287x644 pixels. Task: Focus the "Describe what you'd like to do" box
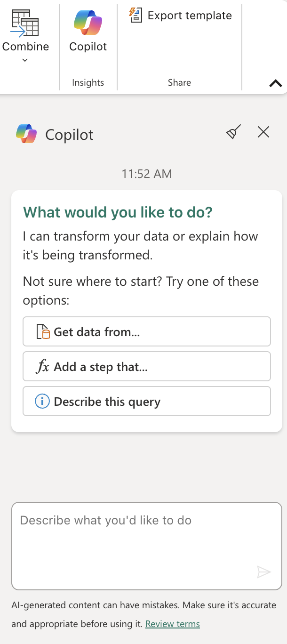point(147,546)
